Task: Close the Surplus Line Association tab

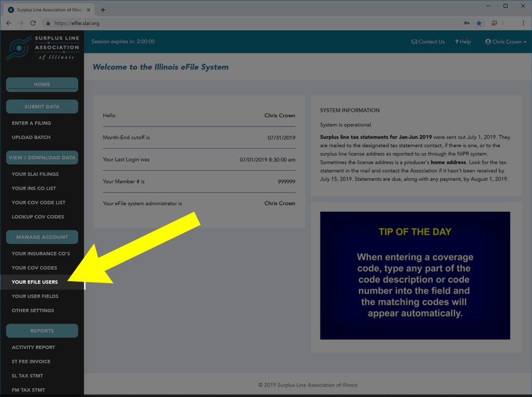Action: (x=88, y=10)
